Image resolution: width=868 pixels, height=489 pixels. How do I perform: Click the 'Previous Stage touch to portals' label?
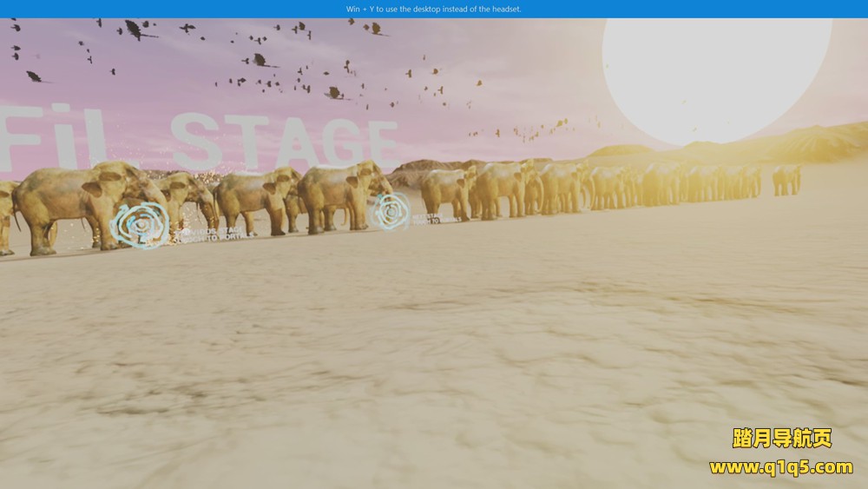[213, 234]
